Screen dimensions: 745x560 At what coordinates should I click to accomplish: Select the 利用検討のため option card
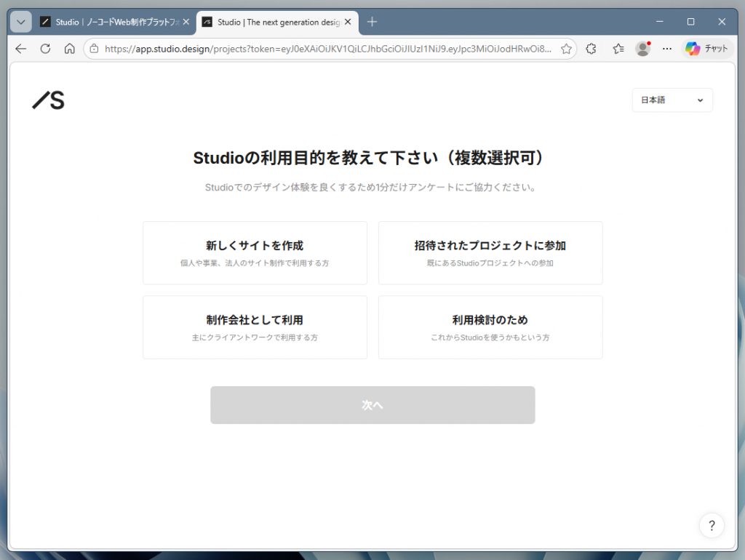click(x=490, y=327)
